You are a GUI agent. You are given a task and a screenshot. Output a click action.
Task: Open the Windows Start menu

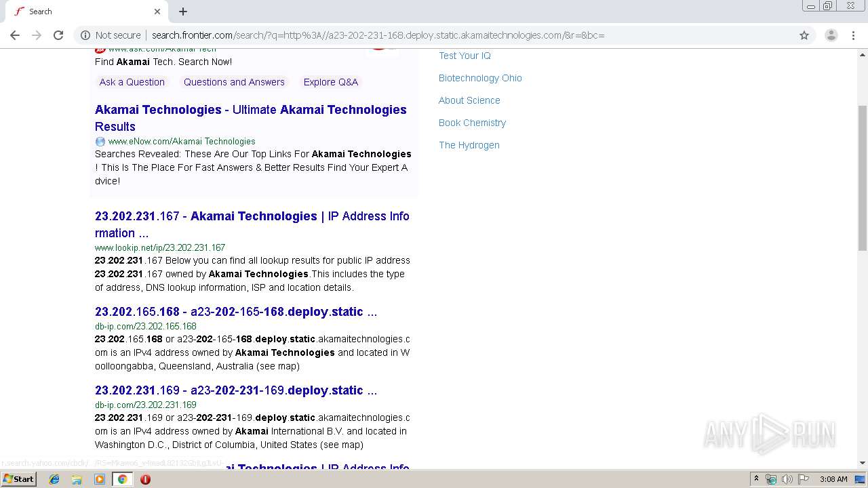tap(18, 479)
